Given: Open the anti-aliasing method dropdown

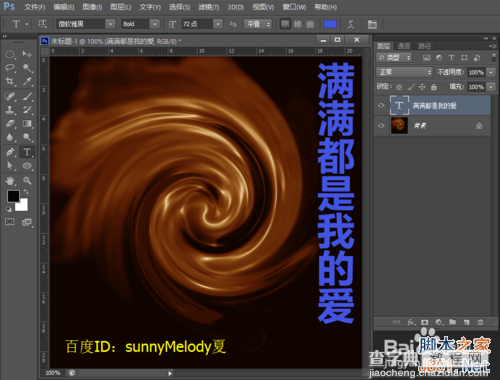Looking at the screenshot, I should tap(258, 24).
